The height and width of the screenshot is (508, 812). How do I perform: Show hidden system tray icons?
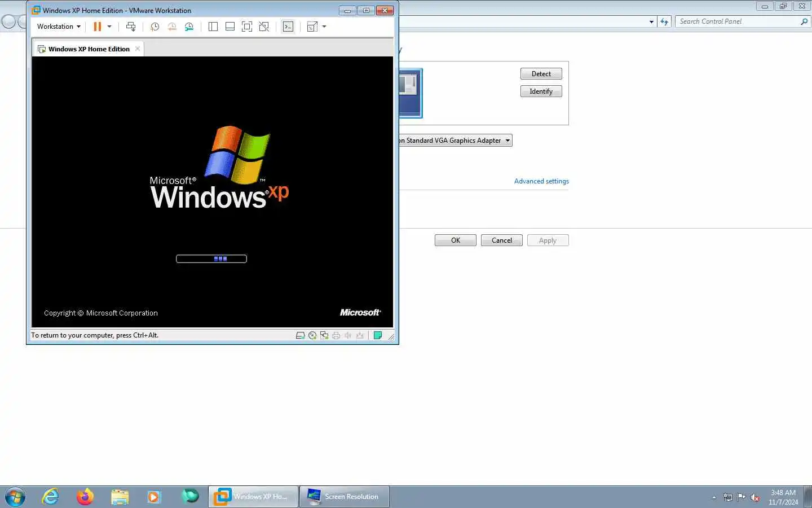[714, 497]
